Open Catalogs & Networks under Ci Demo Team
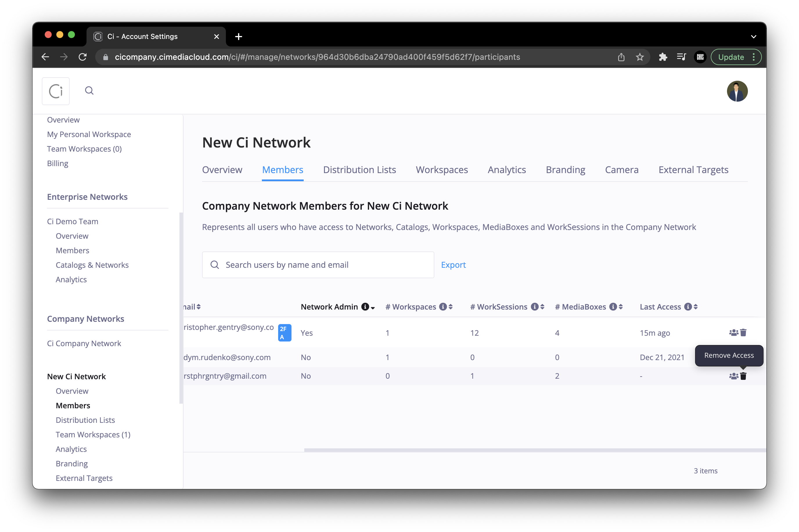 point(92,265)
